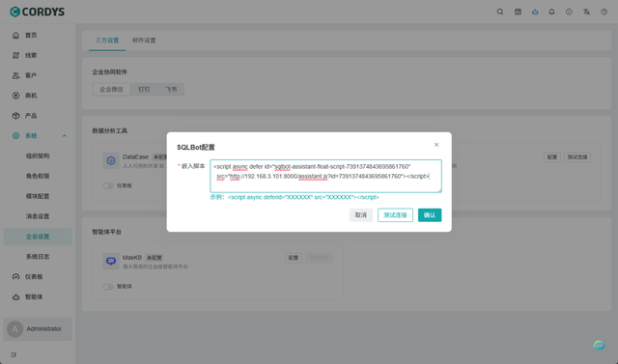Click the DataEase logo icon
Image resolution: width=618 pixels, height=364 pixels.
[111, 160]
